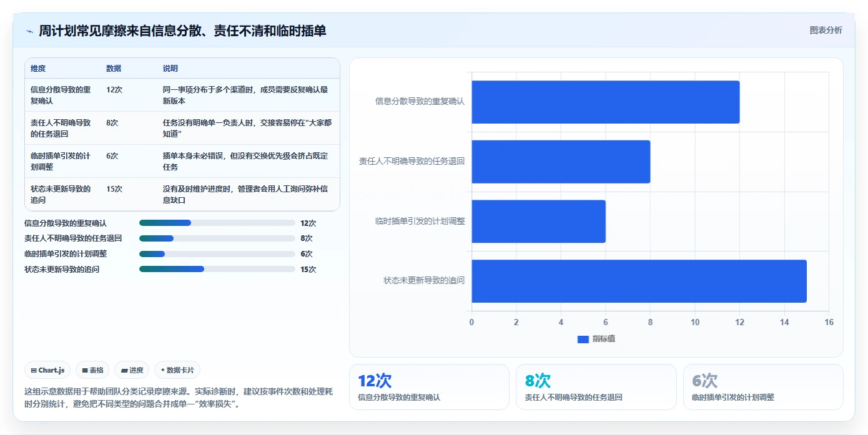Click the 图表分析 label in the header
The image size is (868, 435).
[826, 30]
